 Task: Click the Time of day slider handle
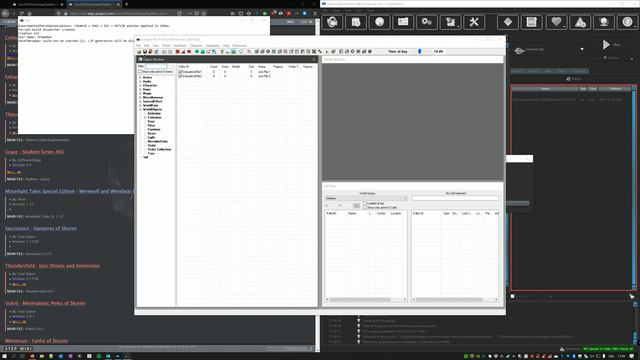(x=420, y=51)
